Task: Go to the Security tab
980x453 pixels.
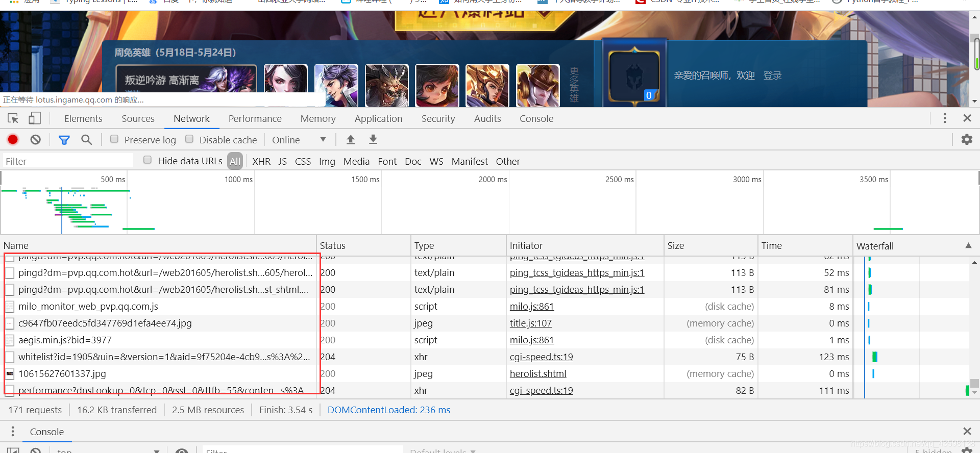Action: [438, 118]
